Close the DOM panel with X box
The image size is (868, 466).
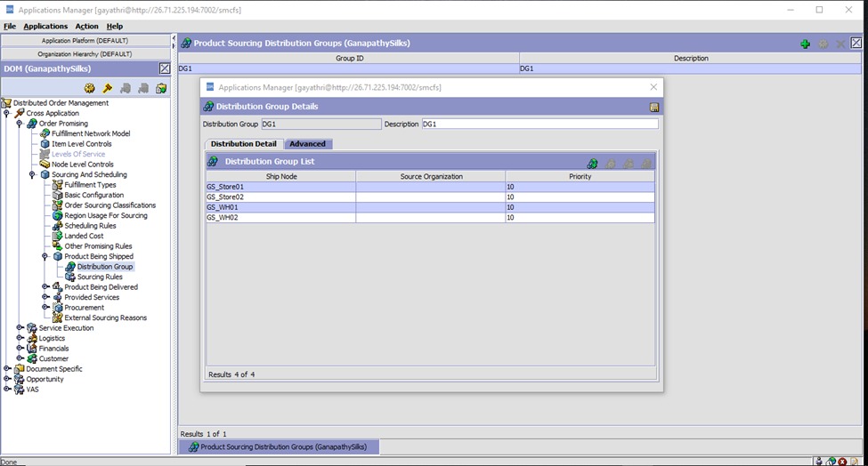coord(165,68)
